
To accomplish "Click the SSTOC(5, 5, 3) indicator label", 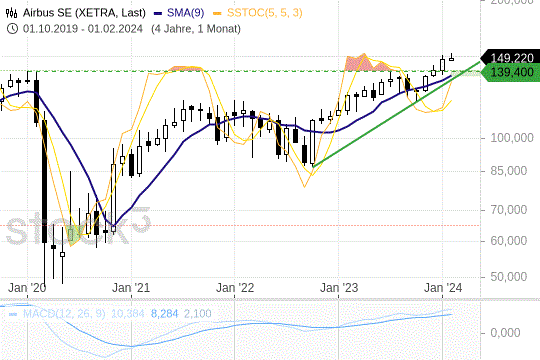I will point(264,13).
